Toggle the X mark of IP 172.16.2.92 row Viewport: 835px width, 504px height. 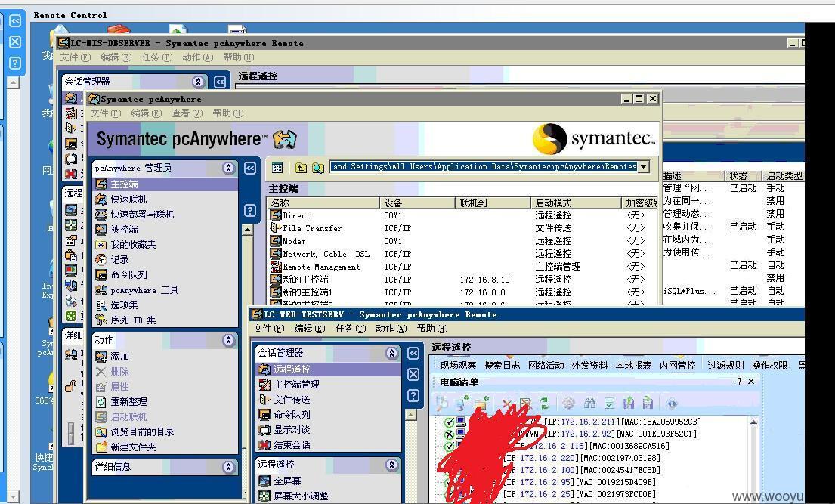point(449,434)
